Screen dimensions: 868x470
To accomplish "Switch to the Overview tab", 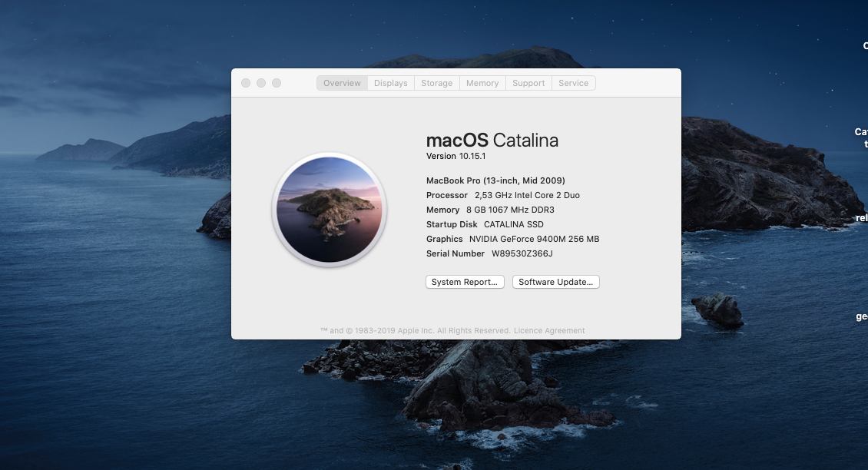I will (x=342, y=83).
